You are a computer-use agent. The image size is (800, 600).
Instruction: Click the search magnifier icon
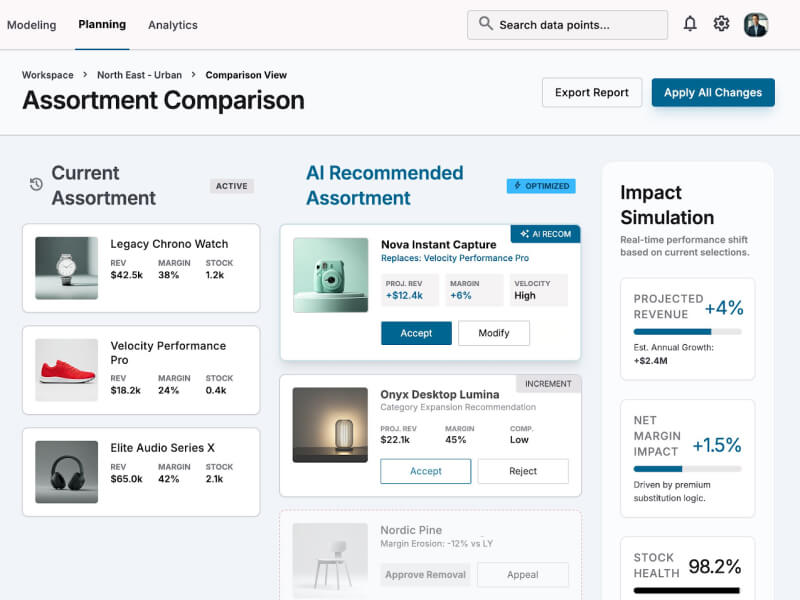point(486,23)
